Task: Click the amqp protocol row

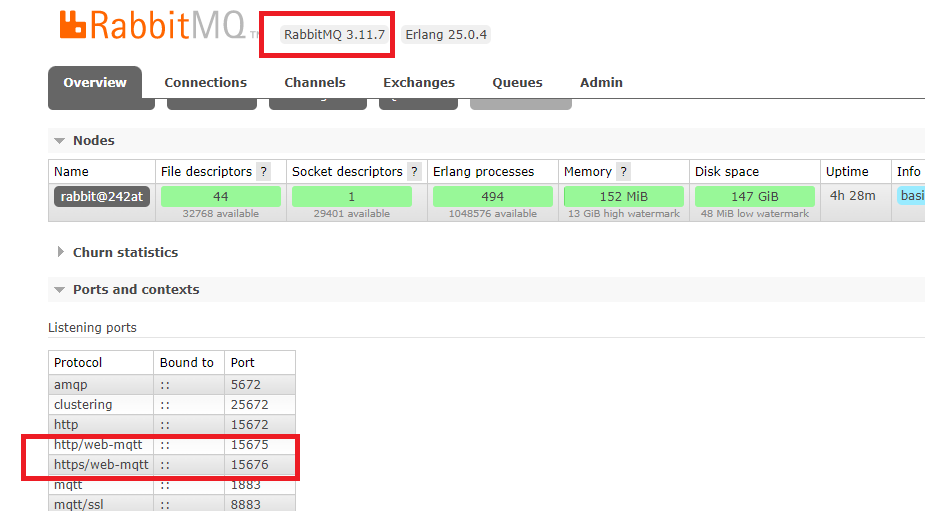Action: coord(172,385)
